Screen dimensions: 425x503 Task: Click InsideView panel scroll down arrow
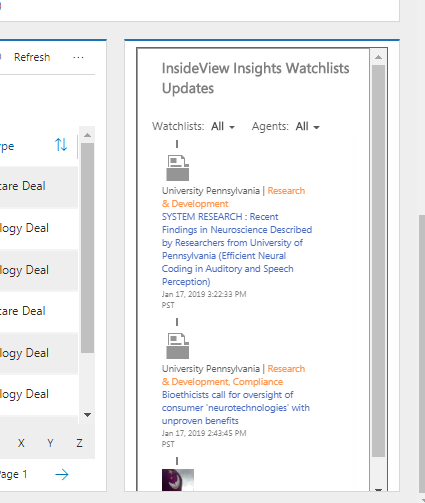378,489
